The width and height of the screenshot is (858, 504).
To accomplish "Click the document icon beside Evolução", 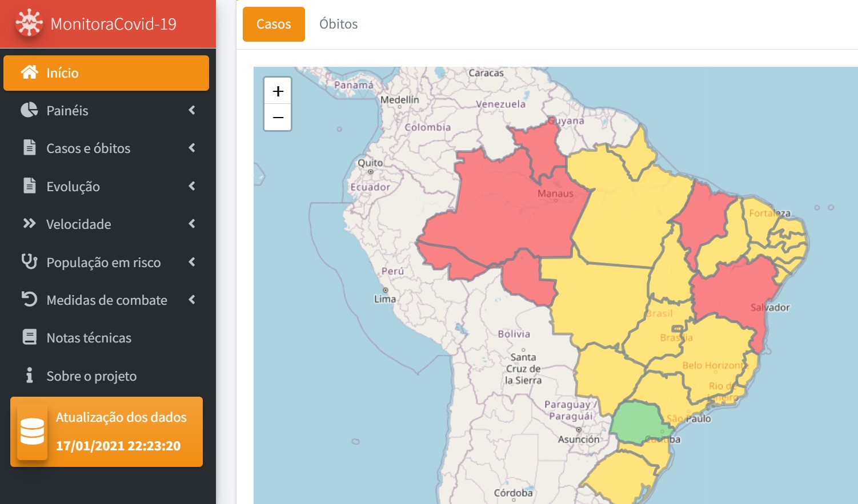I will tap(29, 186).
